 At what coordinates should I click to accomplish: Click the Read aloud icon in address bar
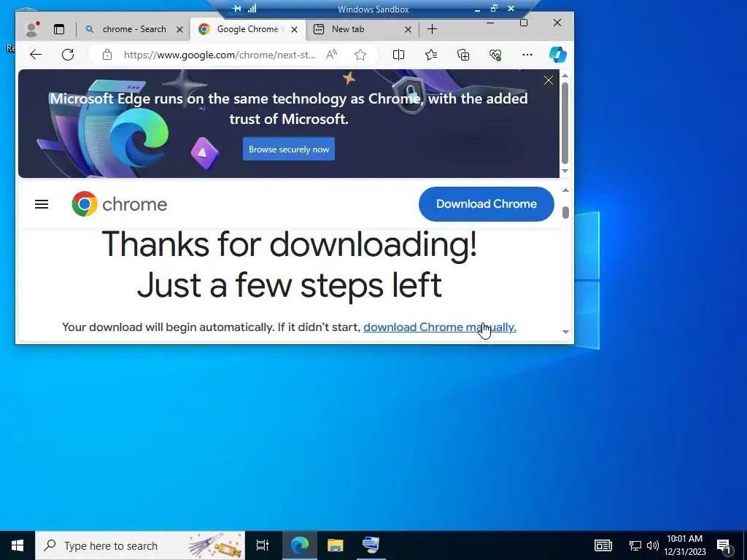tap(332, 54)
